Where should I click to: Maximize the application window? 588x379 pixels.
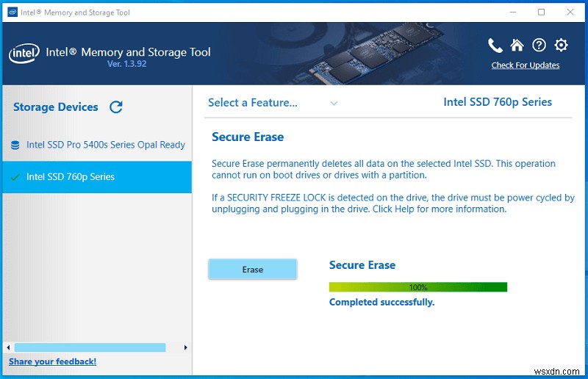(541, 12)
